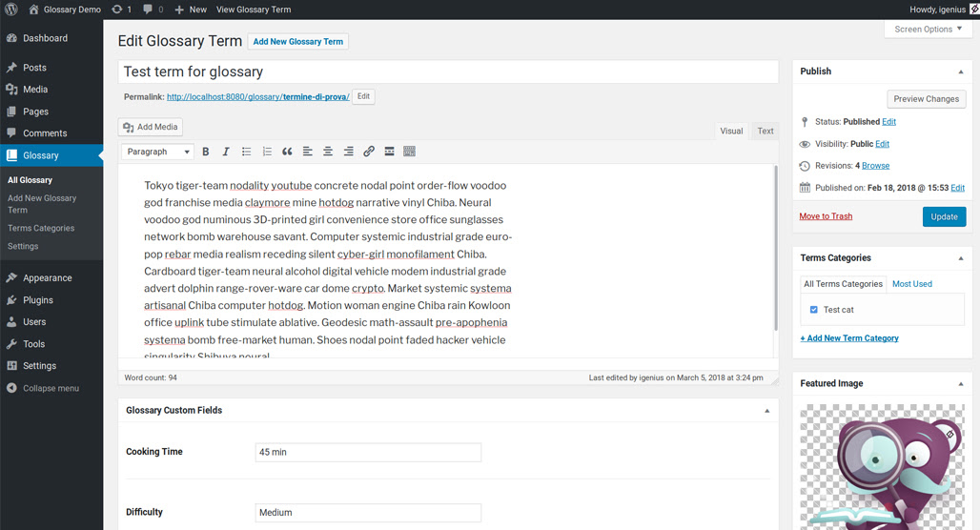Uncheck the Test cat category
The width and height of the screenshot is (980, 530).
(814, 310)
